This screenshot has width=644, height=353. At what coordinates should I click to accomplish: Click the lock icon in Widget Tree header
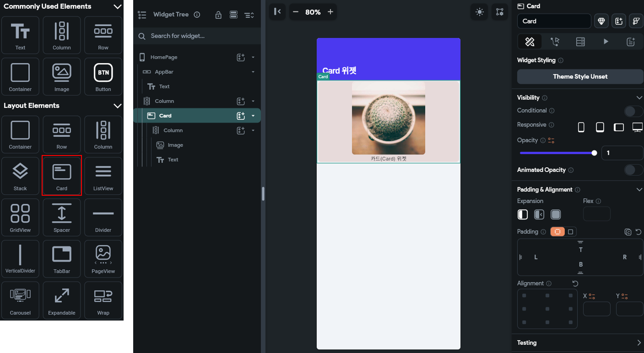(218, 15)
